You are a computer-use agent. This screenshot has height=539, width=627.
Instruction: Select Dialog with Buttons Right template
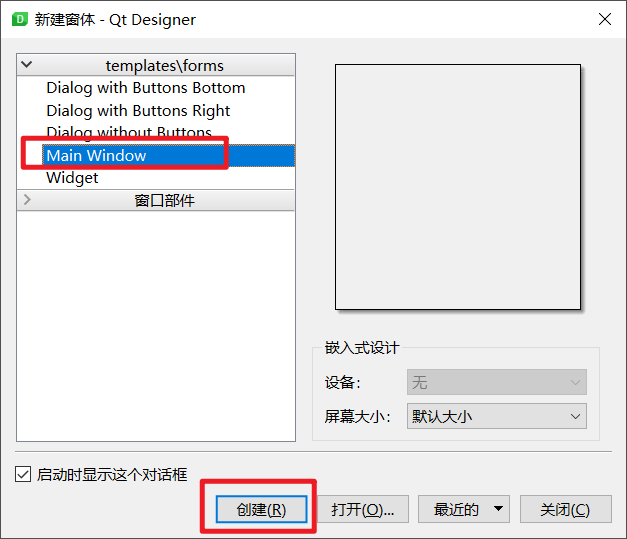click(x=138, y=111)
